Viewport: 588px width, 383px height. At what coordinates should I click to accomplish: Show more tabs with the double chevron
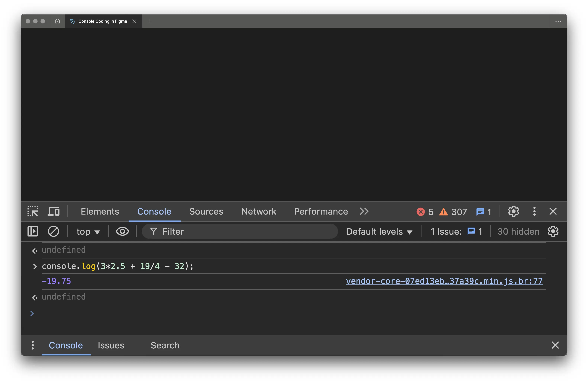(364, 212)
